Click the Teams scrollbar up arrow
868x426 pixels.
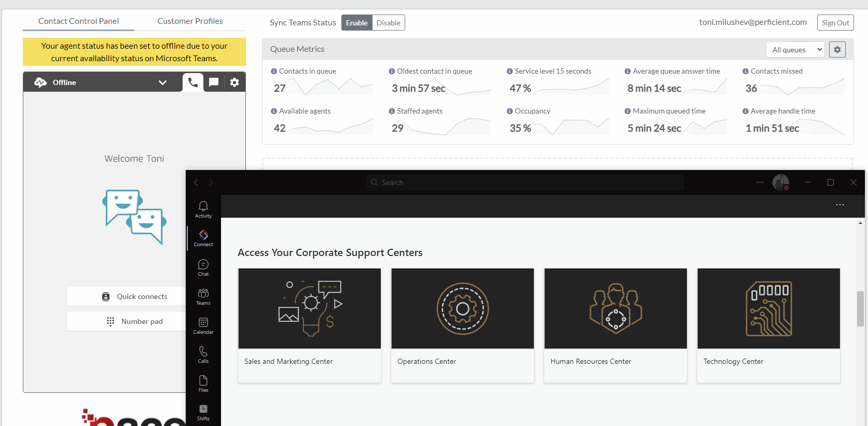(860, 223)
